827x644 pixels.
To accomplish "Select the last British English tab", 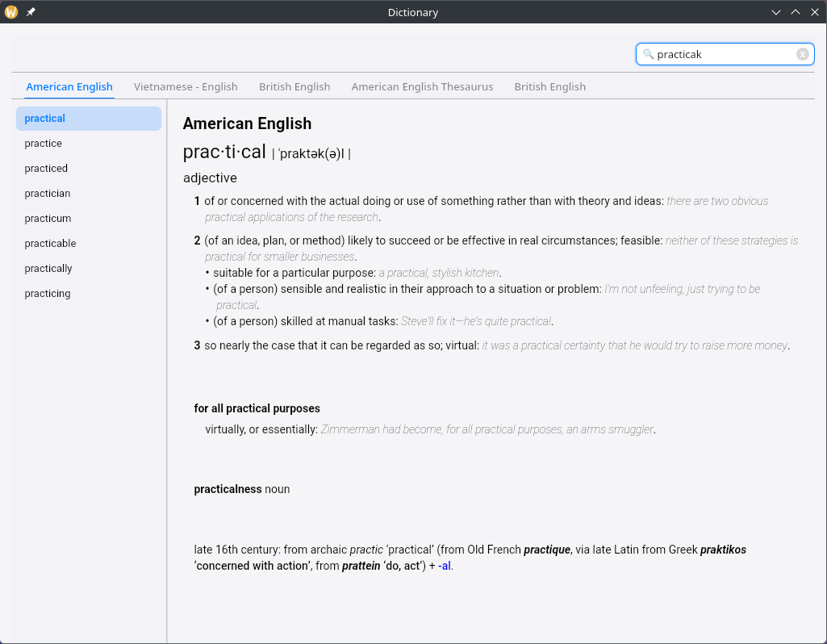I will click(x=549, y=86).
